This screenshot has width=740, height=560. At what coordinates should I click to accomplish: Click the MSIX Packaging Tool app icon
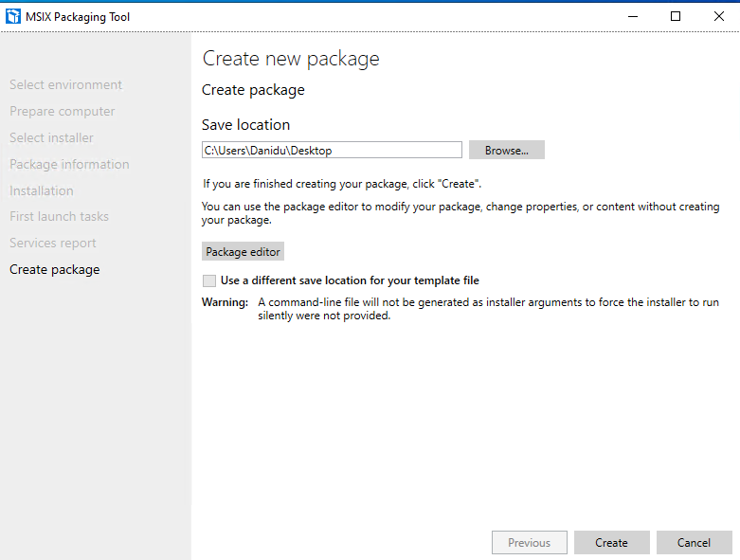click(x=13, y=16)
